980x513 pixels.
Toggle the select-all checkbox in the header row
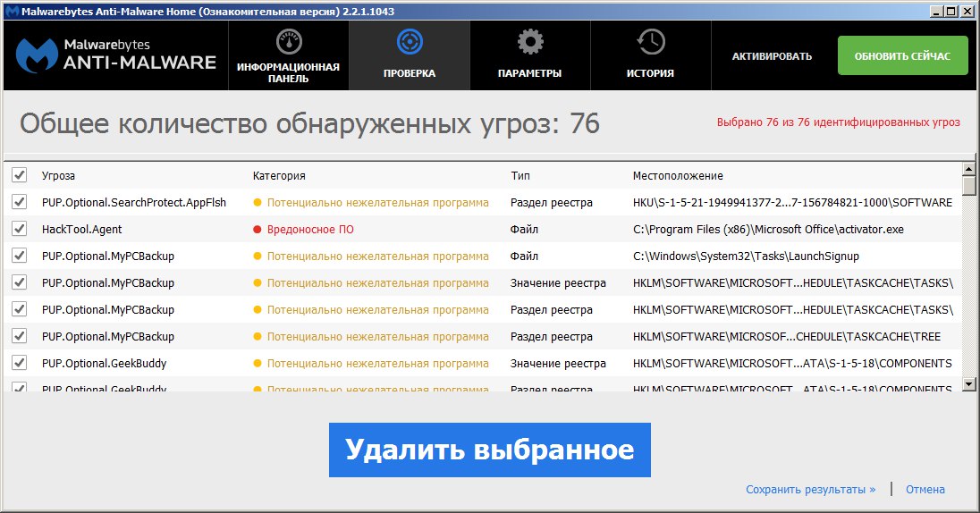point(20,175)
